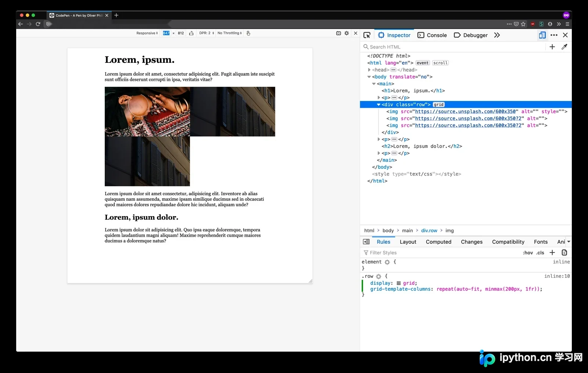
Task: Open the Computed tab
Action: pos(438,242)
